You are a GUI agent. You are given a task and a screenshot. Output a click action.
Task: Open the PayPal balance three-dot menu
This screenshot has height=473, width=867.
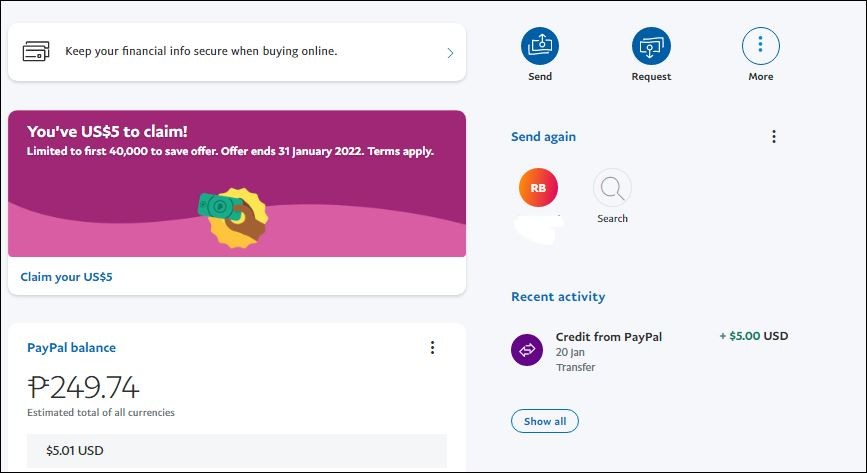pyautogui.click(x=432, y=347)
